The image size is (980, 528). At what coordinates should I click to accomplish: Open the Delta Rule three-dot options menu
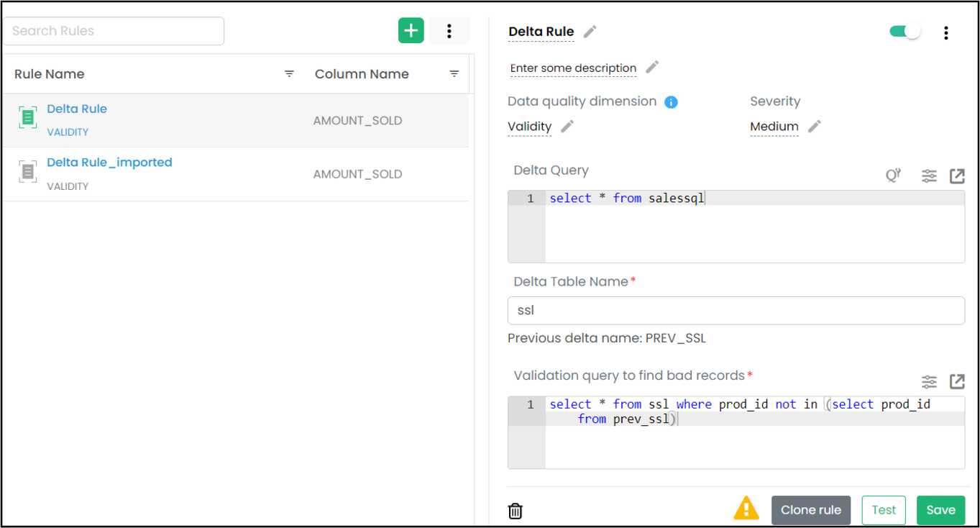click(945, 32)
